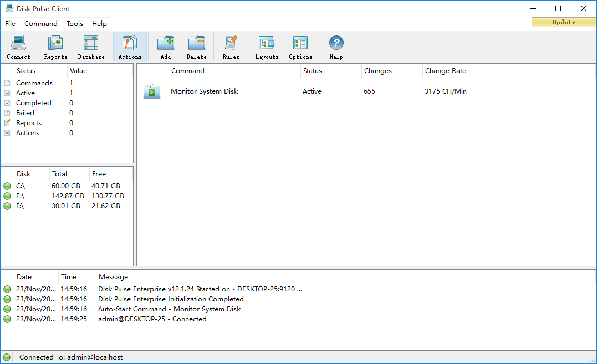Click the Monitor System Disk folder icon
Viewport: 597px width, 364px height.
pyautogui.click(x=152, y=91)
